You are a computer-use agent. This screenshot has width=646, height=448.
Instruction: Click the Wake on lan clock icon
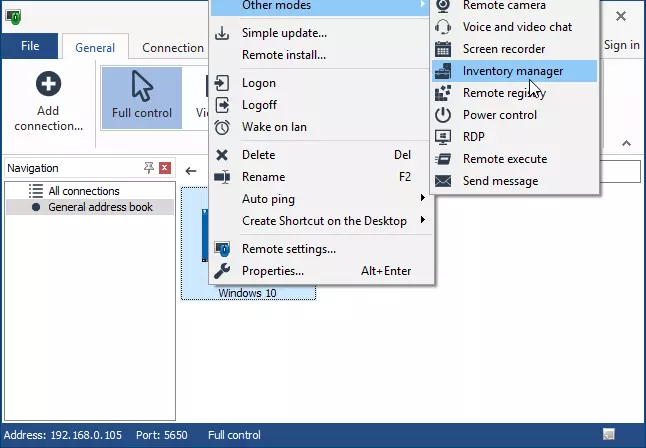[222, 127]
